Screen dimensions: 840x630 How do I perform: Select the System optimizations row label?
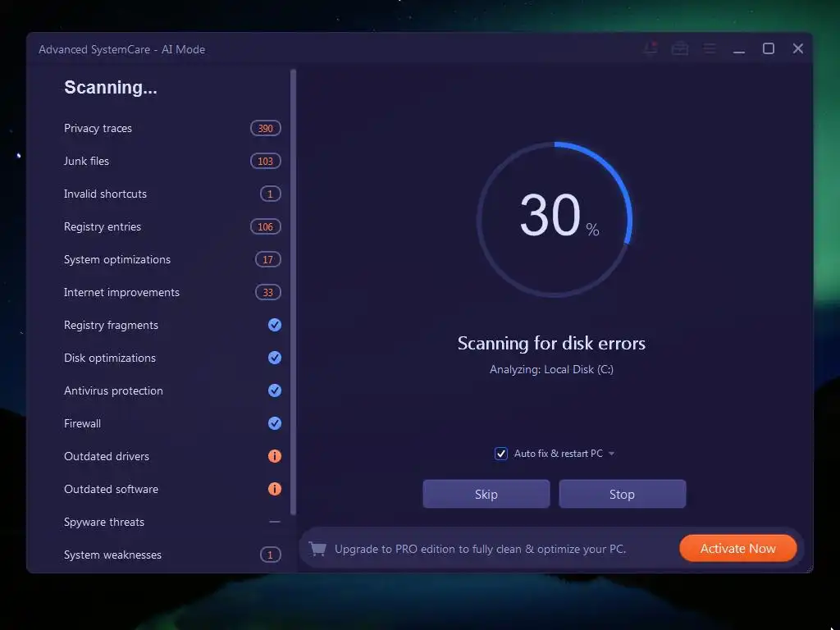tap(117, 259)
